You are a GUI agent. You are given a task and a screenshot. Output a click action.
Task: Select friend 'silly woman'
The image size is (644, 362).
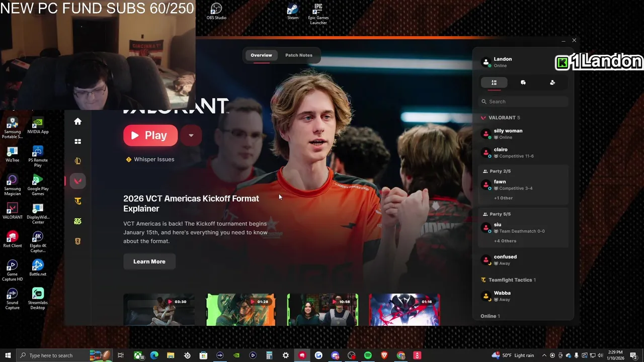tap(523, 134)
